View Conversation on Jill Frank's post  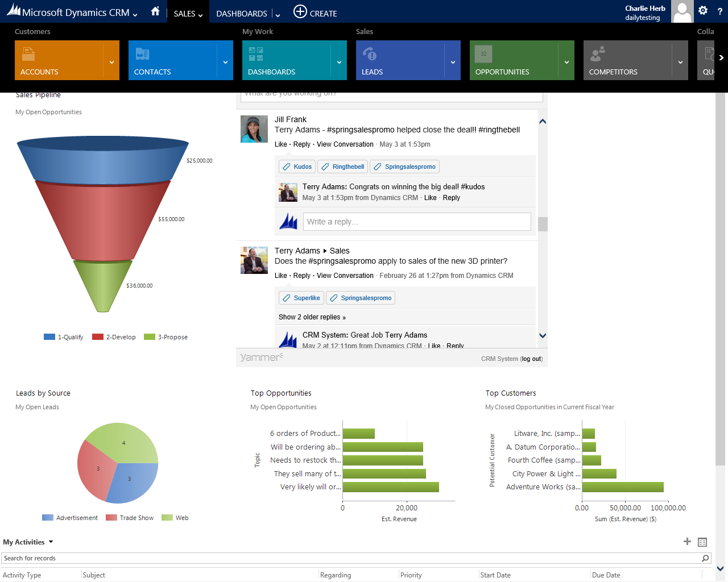tap(345, 144)
